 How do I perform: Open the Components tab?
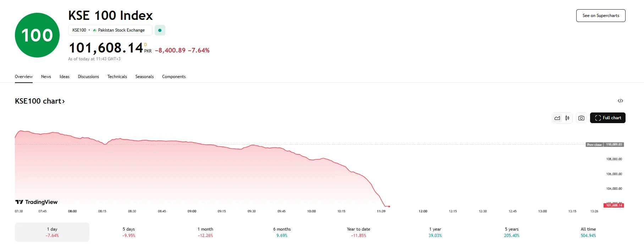[174, 76]
